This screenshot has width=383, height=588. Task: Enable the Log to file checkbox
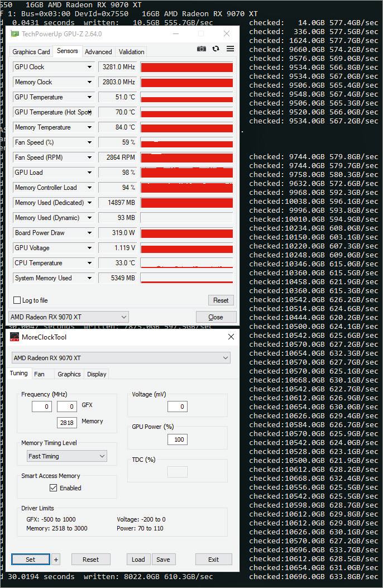click(17, 300)
